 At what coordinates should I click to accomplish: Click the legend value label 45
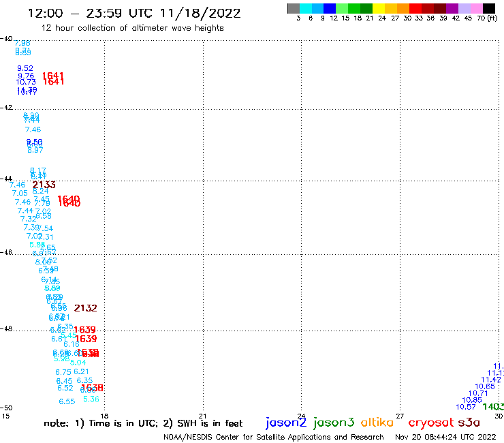tap(468, 18)
